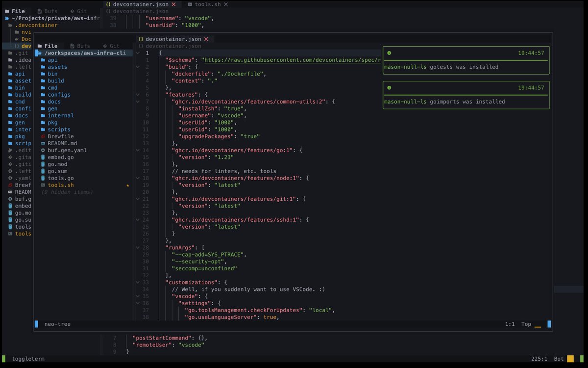Switch to Bufs tab in floating neo-tree
588x368 pixels.
(x=80, y=46)
